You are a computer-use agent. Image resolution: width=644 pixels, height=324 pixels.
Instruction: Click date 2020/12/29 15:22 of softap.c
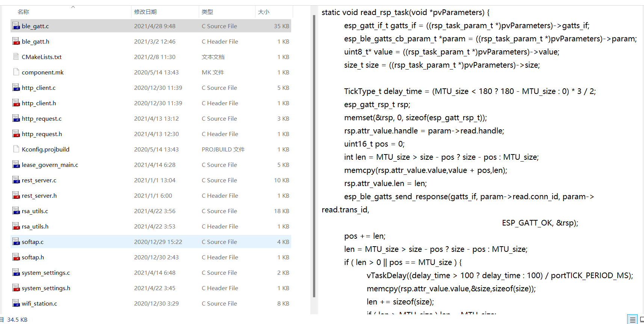coord(158,242)
